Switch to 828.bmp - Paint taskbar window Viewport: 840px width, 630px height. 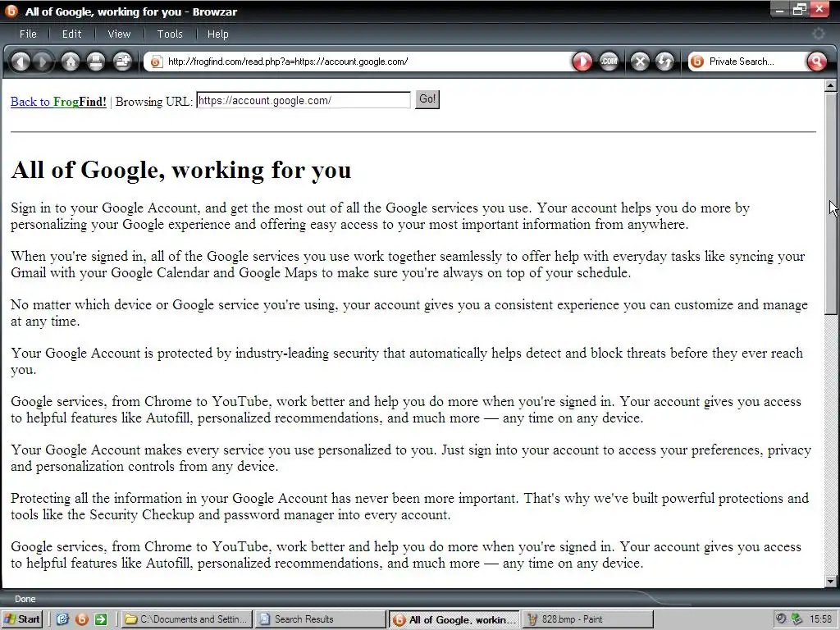pyautogui.click(x=587, y=619)
